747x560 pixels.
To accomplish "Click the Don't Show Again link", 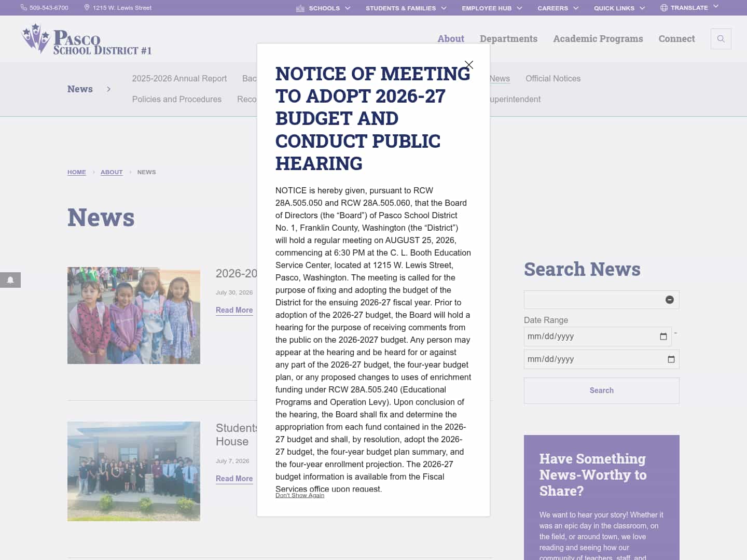I will (x=300, y=495).
